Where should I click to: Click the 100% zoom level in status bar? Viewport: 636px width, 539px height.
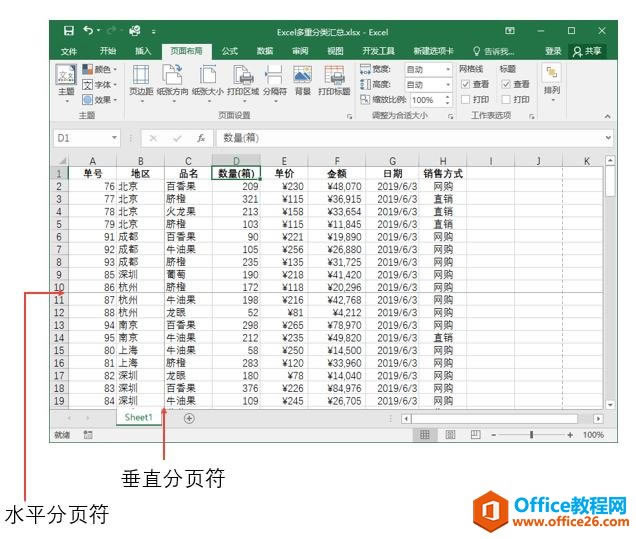pos(593,435)
